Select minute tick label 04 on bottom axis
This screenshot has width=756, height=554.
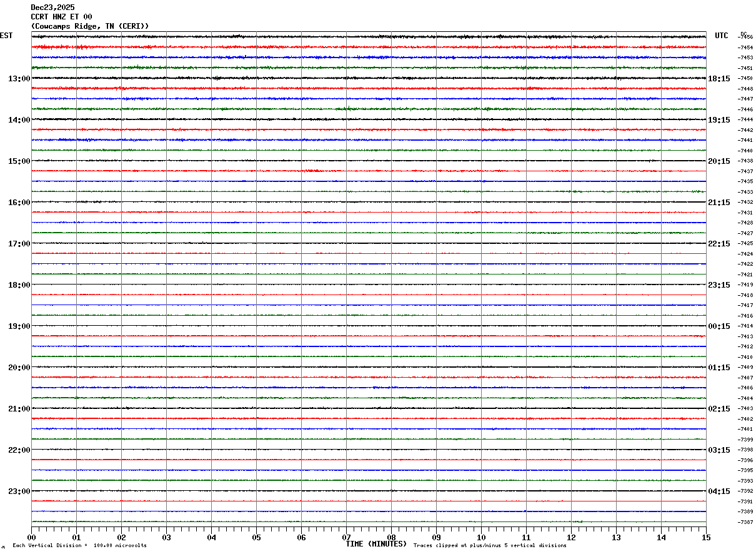211,538
